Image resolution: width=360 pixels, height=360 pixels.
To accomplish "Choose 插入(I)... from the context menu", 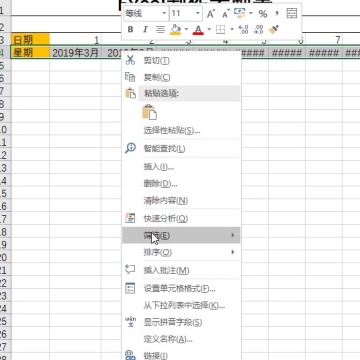I will tap(181, 167).
